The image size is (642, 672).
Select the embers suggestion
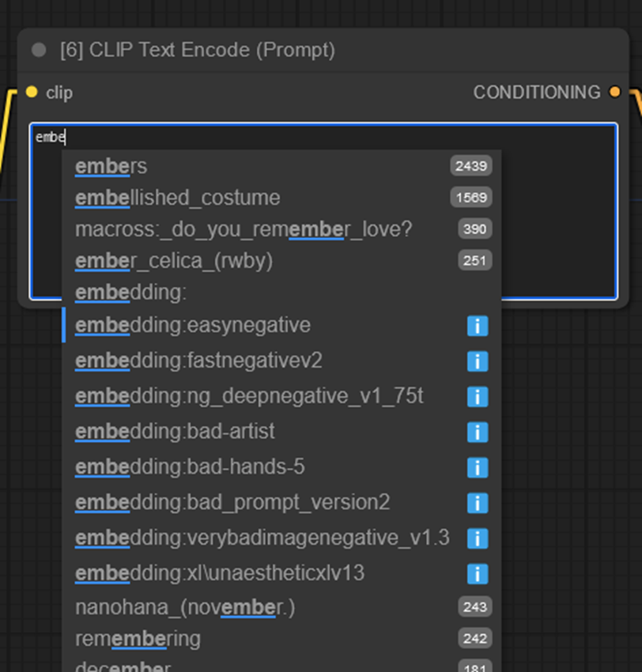pos(111,166)
